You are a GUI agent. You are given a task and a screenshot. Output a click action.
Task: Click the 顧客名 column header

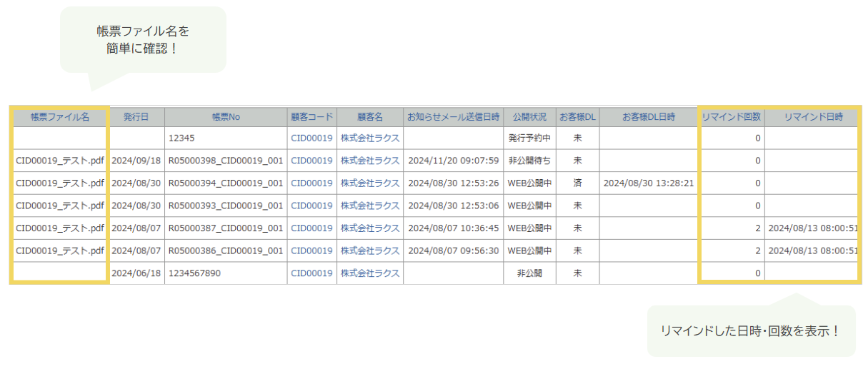[x=370, y=117]
